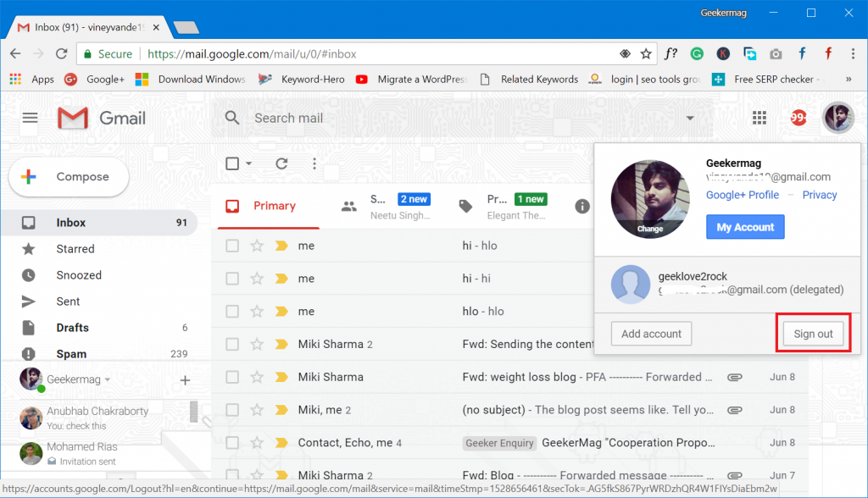Switch to the Promotions tab with 1 new
The height and width of the screenshot is (498, 868).
point(504,207)
